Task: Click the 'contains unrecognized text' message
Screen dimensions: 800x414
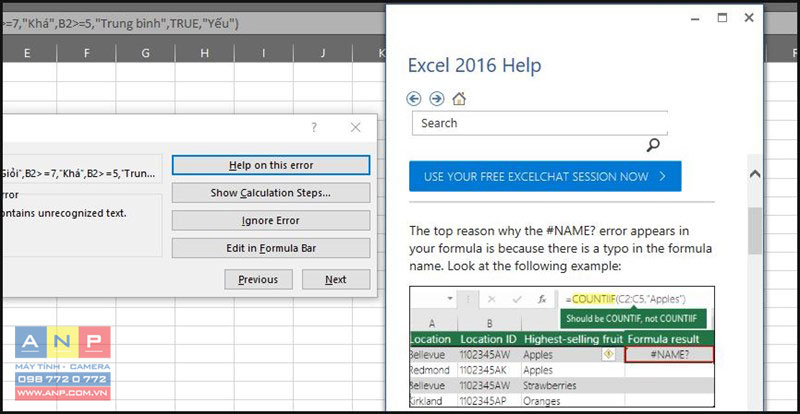Action: [x=63, y=213]
